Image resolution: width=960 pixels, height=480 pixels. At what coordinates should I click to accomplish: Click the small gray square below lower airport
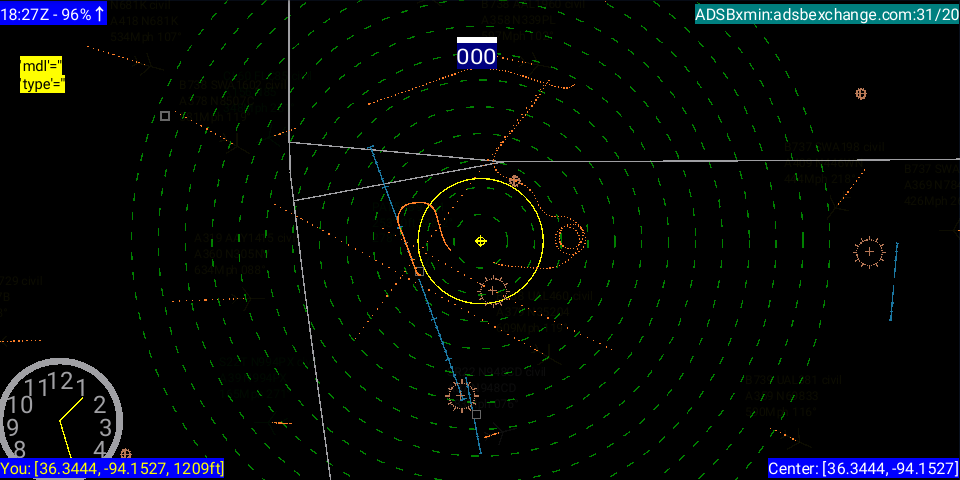pos(476,414)
